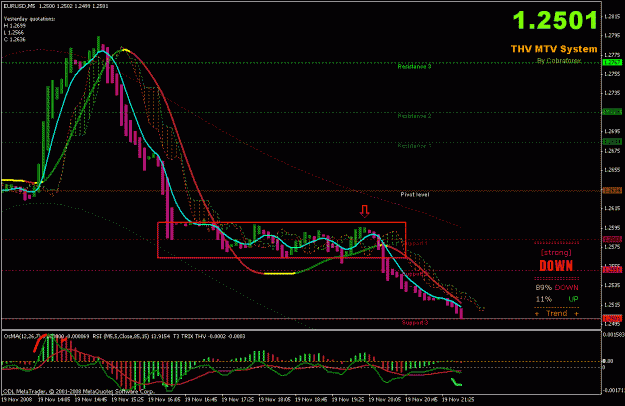Select the 'Support 1' level label
This screenshot has height=406, width=625.
416,243
